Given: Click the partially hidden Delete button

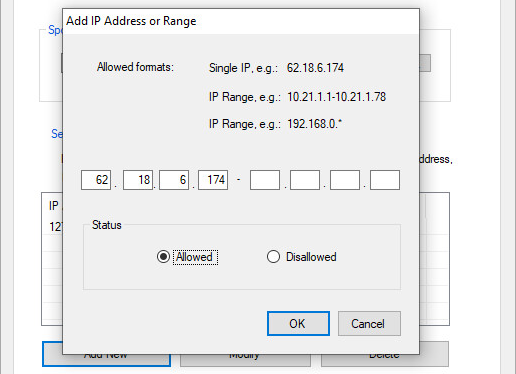Looking at the screenshot, I should pos(385,360).
